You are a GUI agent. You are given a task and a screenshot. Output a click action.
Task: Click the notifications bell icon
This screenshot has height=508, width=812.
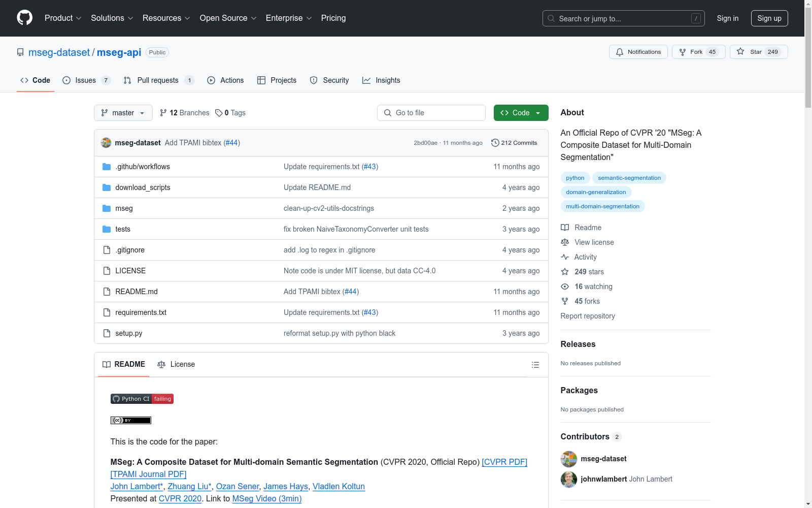coord(620,52)
